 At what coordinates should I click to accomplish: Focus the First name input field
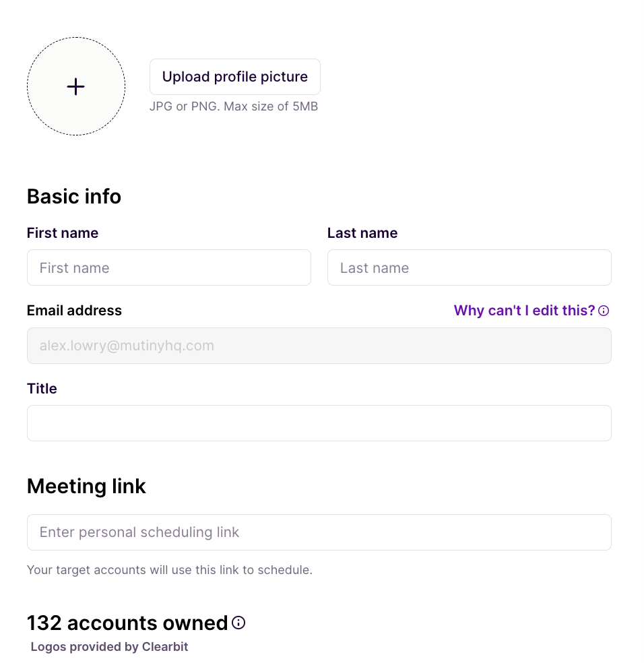pos(168,267)
